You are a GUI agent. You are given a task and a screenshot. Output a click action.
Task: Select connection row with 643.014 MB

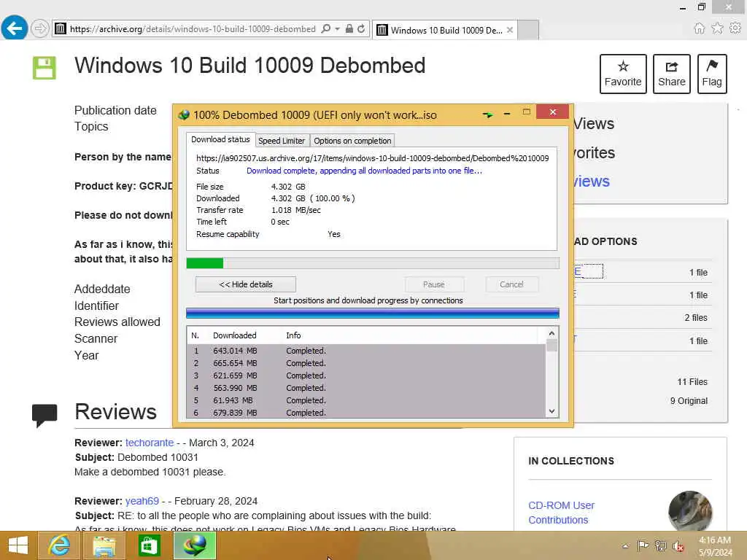[x=366, y=351]
